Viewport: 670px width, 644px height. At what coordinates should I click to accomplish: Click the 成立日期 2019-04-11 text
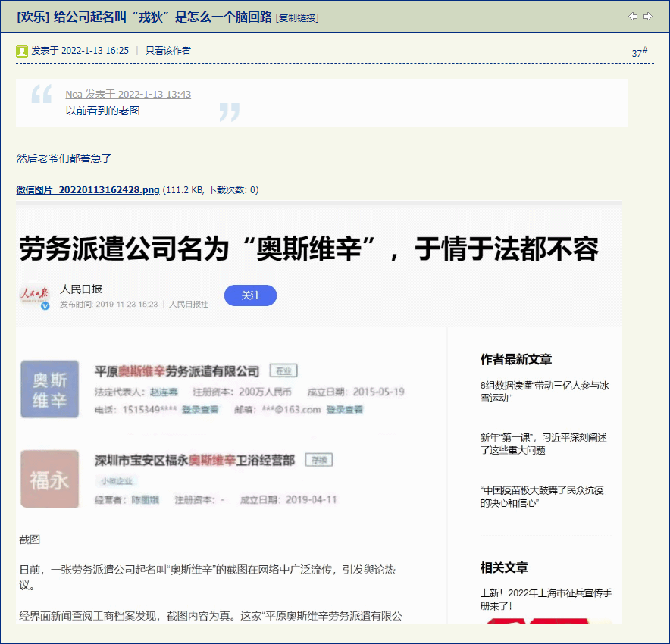coord(289,499)
